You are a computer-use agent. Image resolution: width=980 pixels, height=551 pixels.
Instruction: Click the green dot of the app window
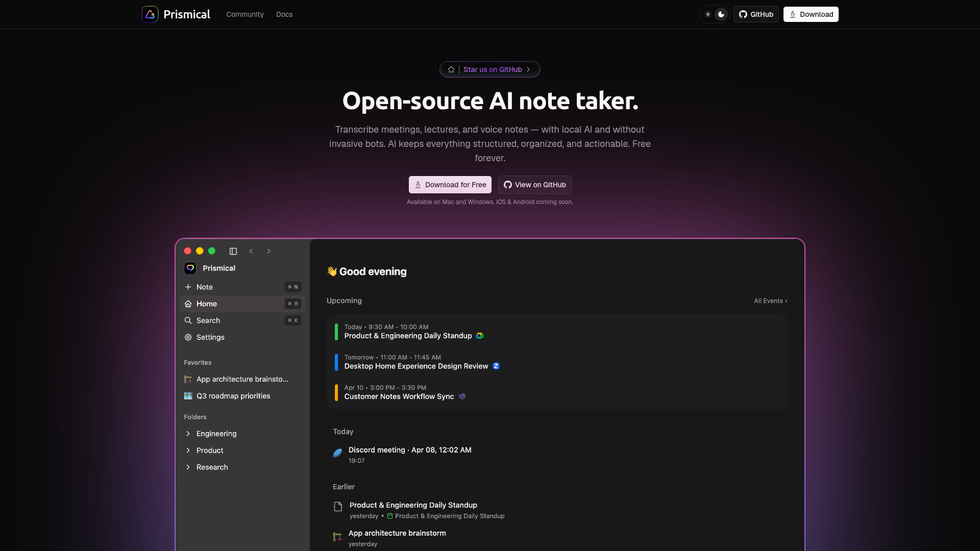212,251
